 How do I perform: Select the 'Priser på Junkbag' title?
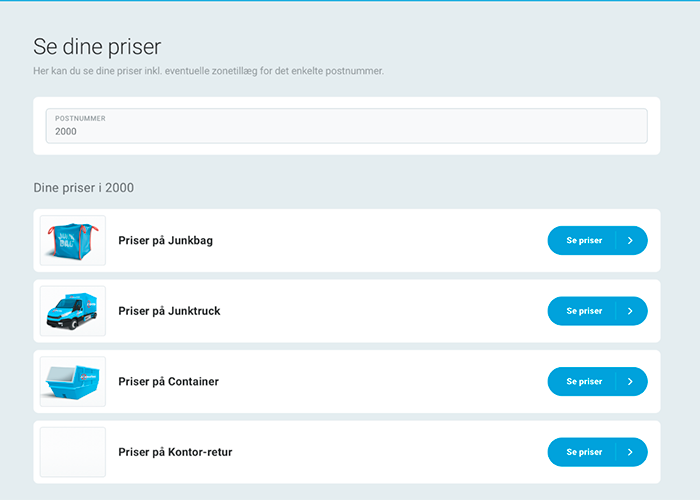click(165, 241)
